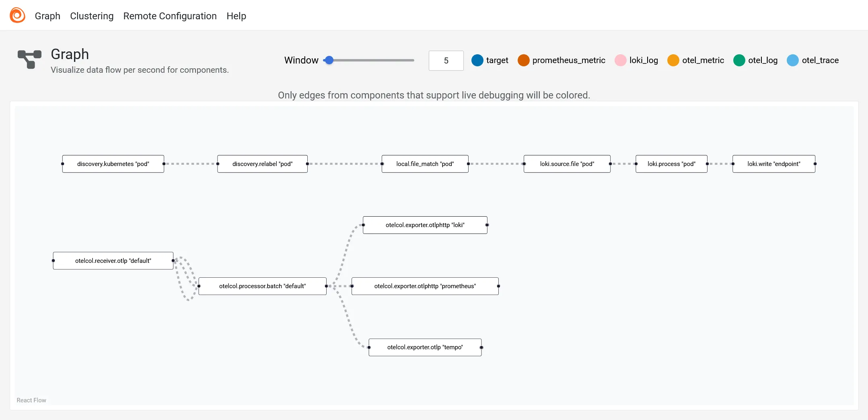
Task: Click the pink loki_log legend circle
Action: (620, 60)
